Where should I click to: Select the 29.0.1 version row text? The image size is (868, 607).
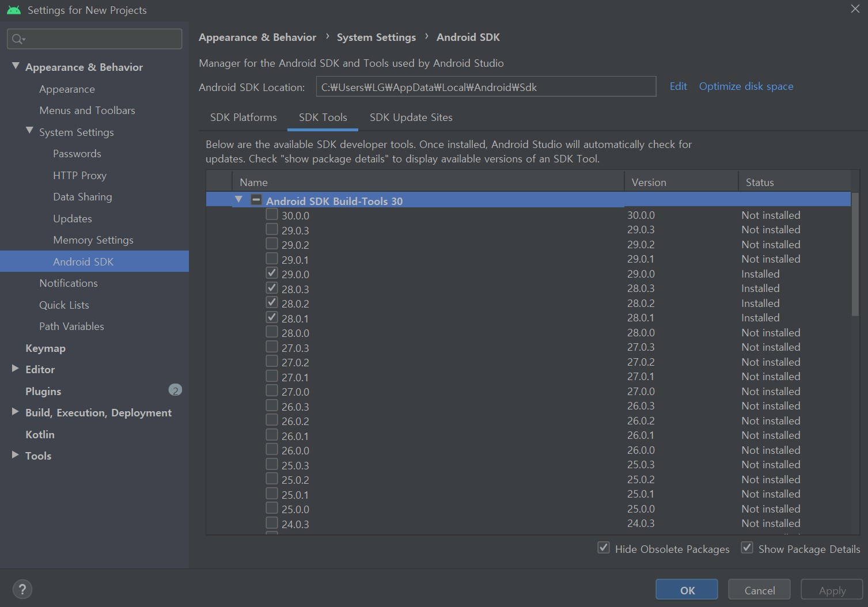[x=295, y=260]
